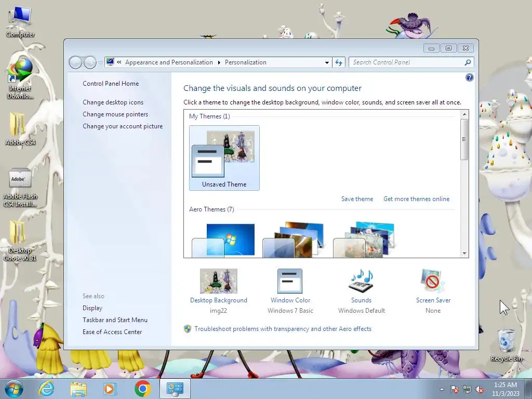Click the Control Panel taskbar button
The image size is (532, 399).
click(175, 389)
